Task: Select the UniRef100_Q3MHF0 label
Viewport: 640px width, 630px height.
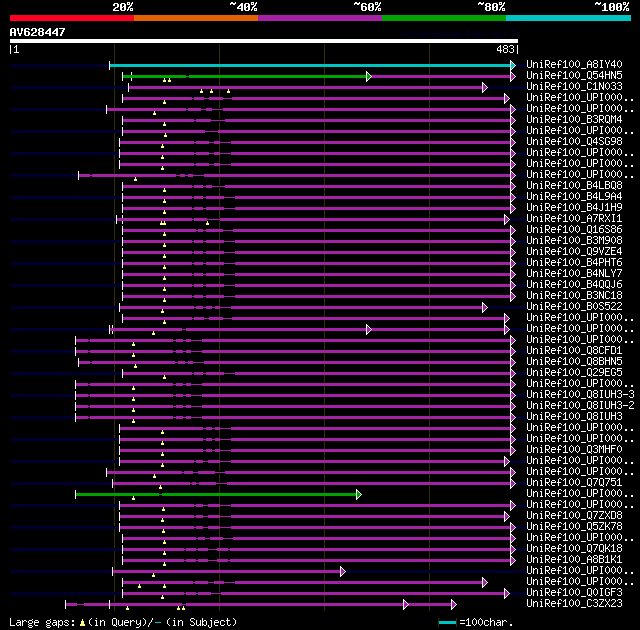Action: pos(574,450)
